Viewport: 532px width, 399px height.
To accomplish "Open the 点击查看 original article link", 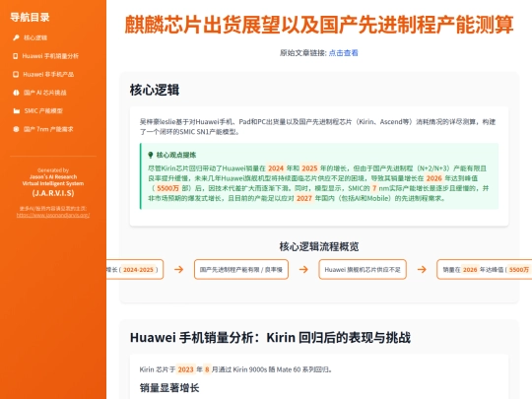I will pos(344,53).
